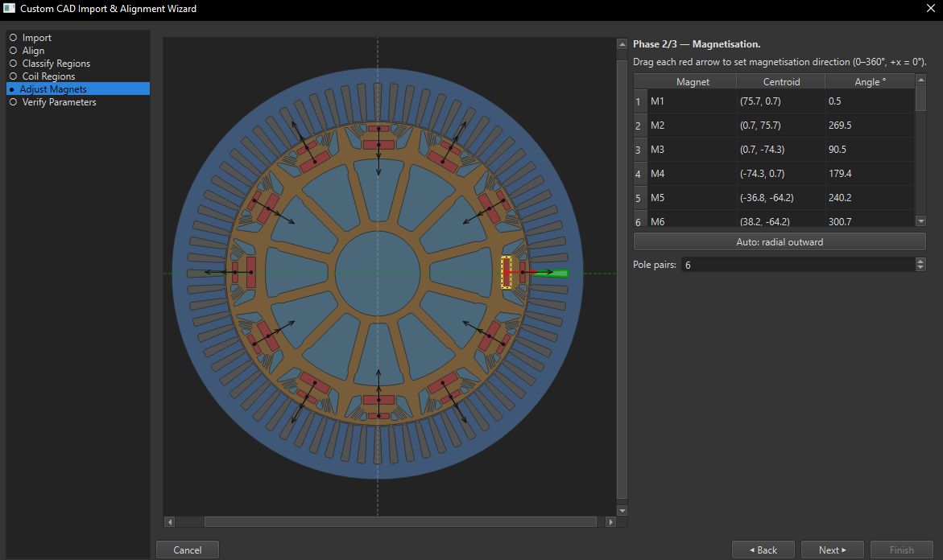Screen dimensions: 943x560
Task: Close the wizard window
Action: 930,8
